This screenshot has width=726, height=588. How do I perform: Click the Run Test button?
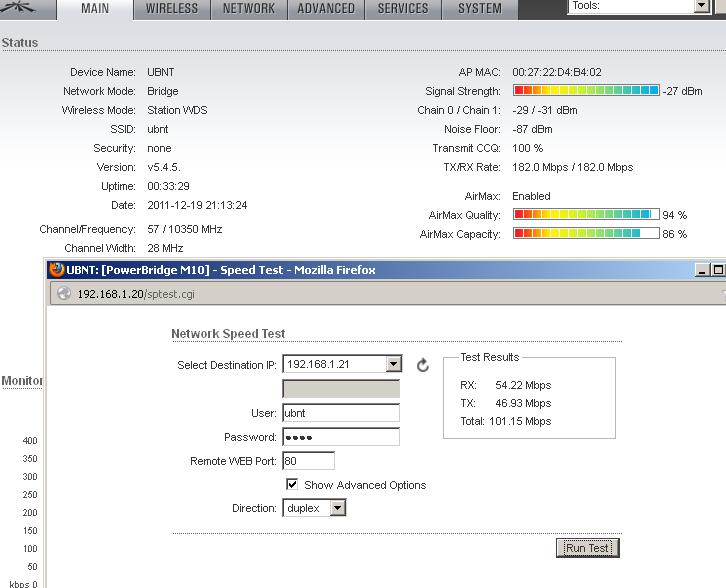(x=587, y=548)
